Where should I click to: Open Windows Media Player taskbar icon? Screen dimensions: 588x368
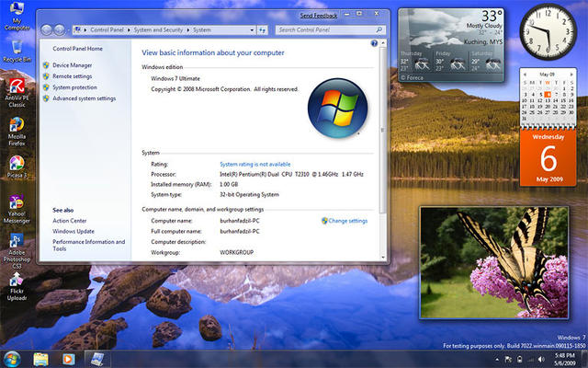click(x=68, y=360)
